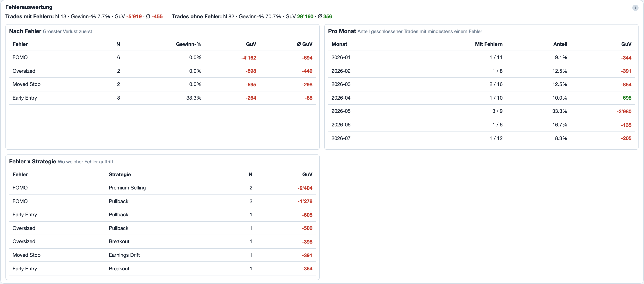Click the 'Mit Fehlern' column header
Image resolution: width=644 pixels, height=284 pixels.
pyautogui.click(x=488, y=44)
